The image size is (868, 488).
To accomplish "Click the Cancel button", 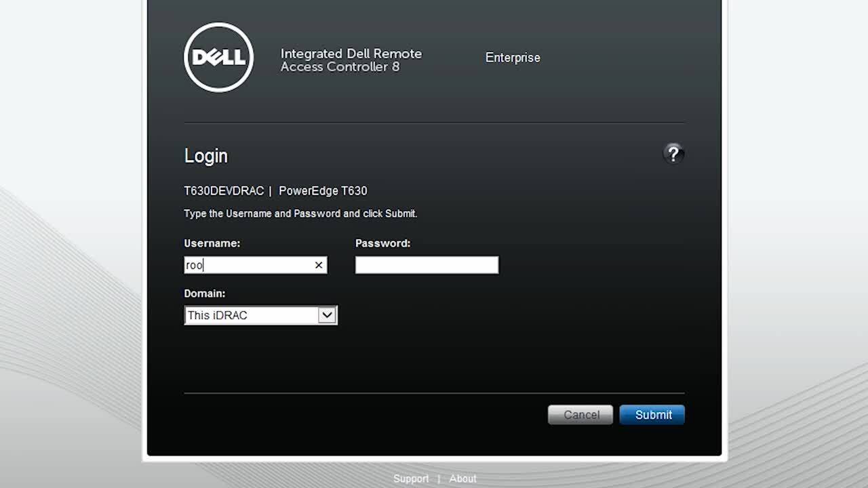I will click(x=580, y=415).
